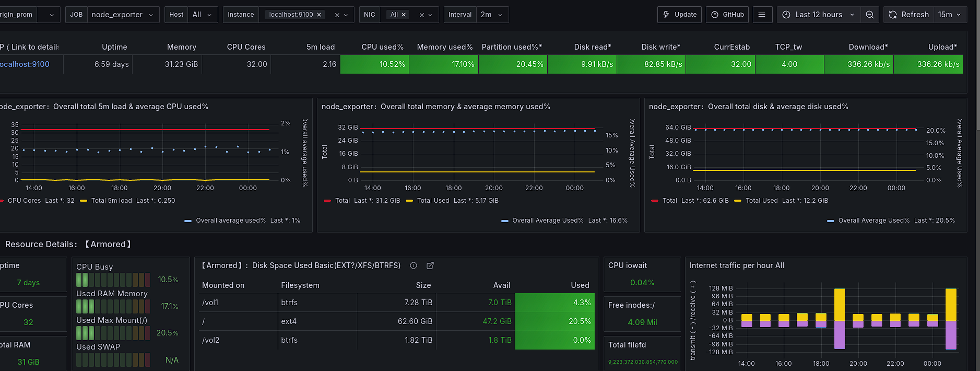
Task: Toggle the CPU Cores series in legend
Action: click(24, 201)
